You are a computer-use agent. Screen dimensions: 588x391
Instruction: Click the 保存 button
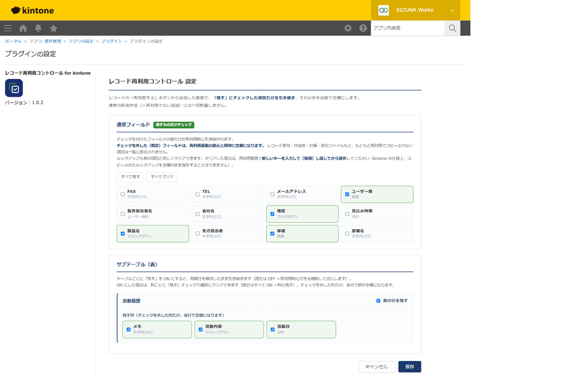pos(409,366)
